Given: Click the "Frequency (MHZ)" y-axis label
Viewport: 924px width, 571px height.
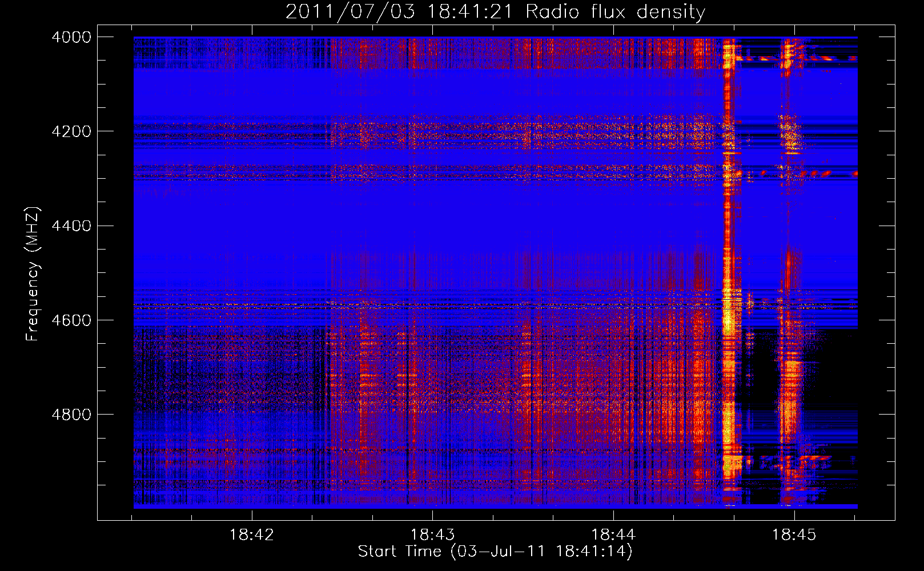Looking at the screenshot, I should point(33,274).
